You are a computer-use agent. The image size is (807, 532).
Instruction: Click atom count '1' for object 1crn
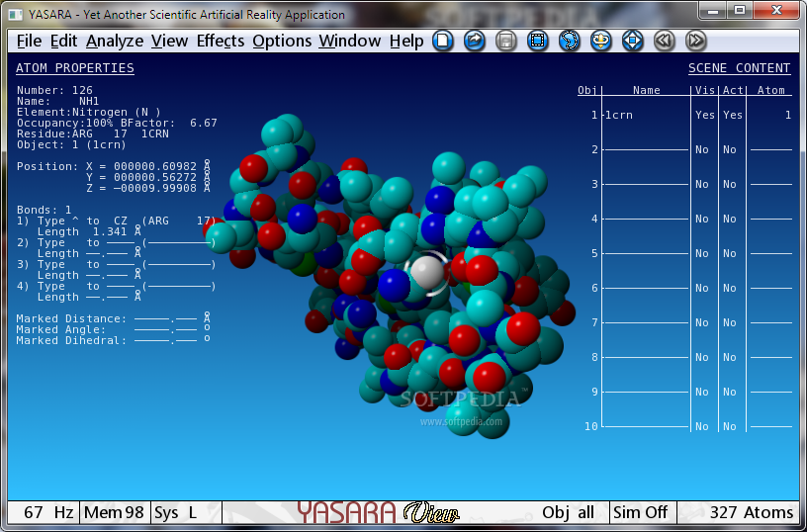[788, 116]
